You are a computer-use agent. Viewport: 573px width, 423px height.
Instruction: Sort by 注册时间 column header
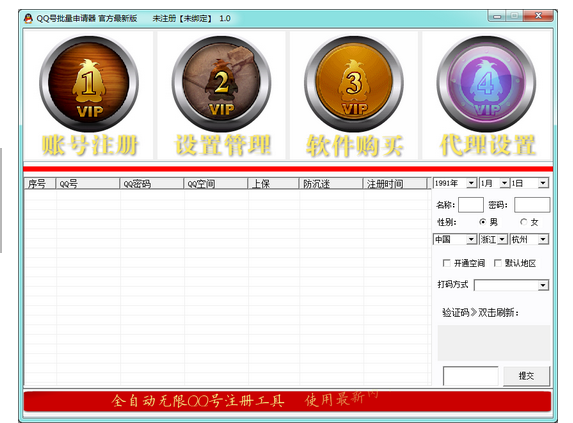tap(395, 184)
